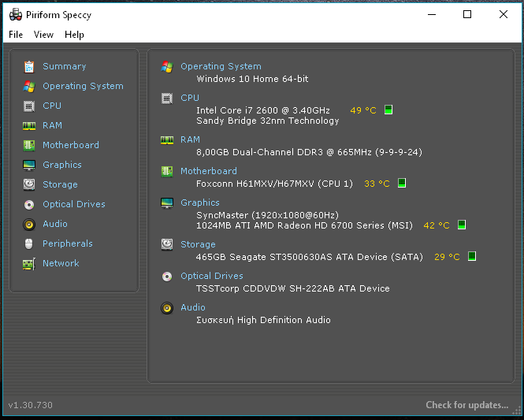Click the green CPU temperature indicator icon
The height and width of the screenshot is (420, 524).
click(388, 110)
